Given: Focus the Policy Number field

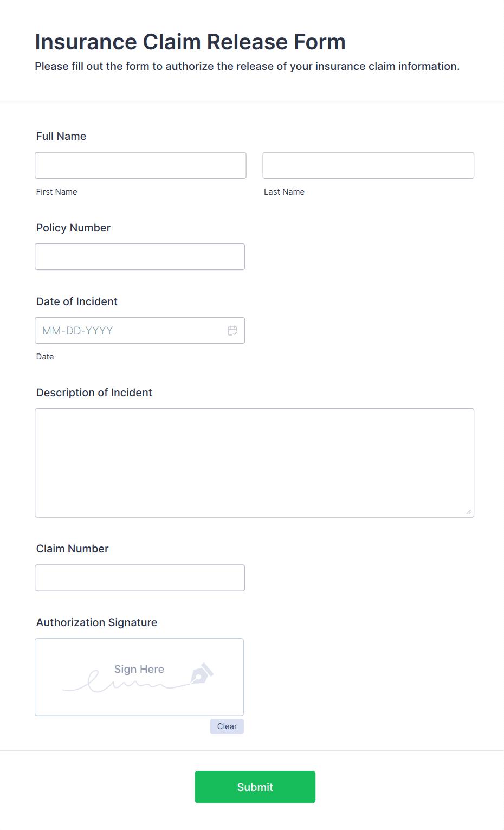Looking at the screenshot, I should point(140,256).
